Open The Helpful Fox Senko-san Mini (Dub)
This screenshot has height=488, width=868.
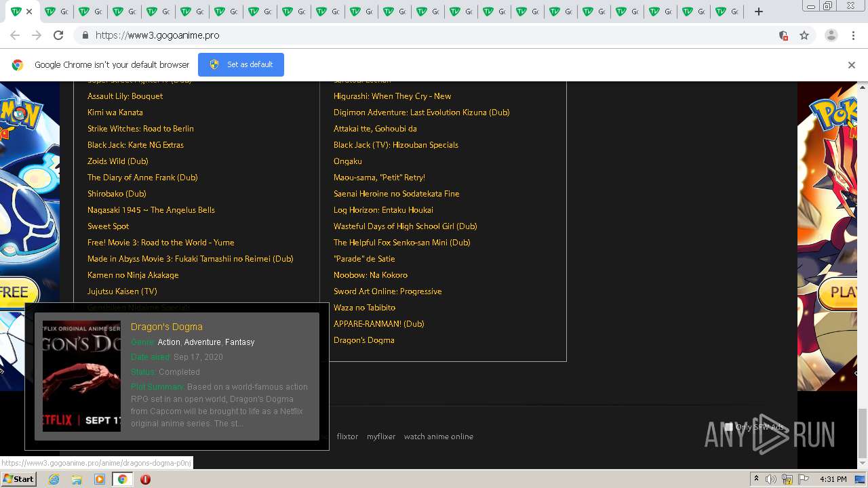(401, 243)
